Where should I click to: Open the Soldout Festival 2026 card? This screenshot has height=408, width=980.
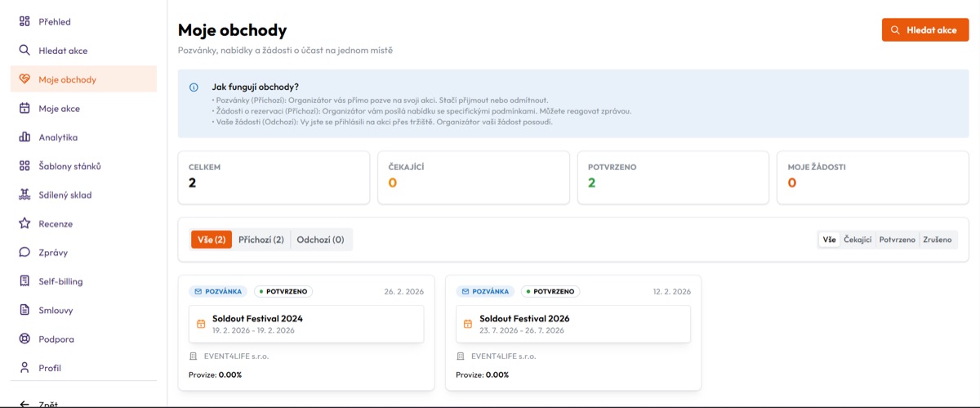(x=573, y=324)
